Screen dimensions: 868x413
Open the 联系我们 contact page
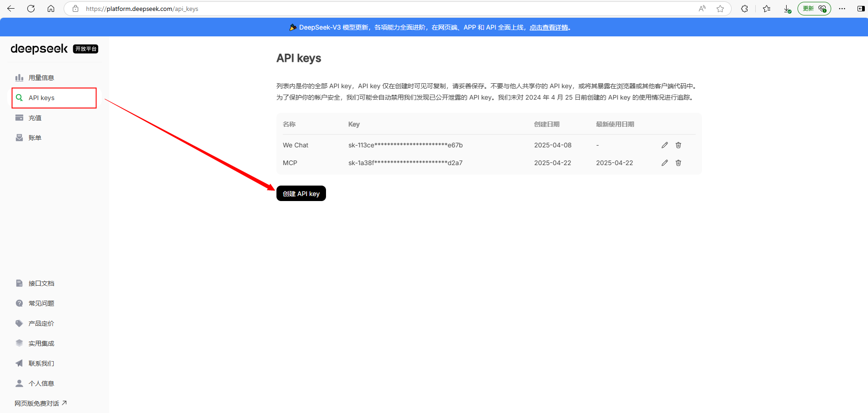click(41, 363)
